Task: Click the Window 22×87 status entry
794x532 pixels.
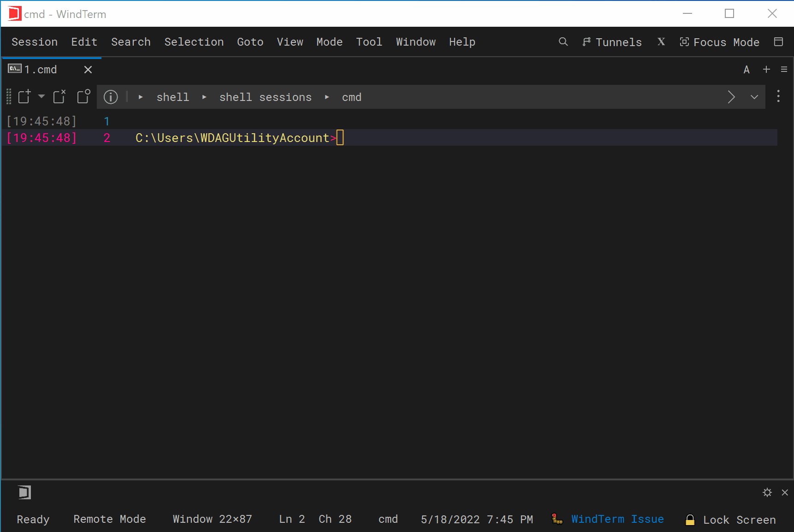Action: [213, 519]
